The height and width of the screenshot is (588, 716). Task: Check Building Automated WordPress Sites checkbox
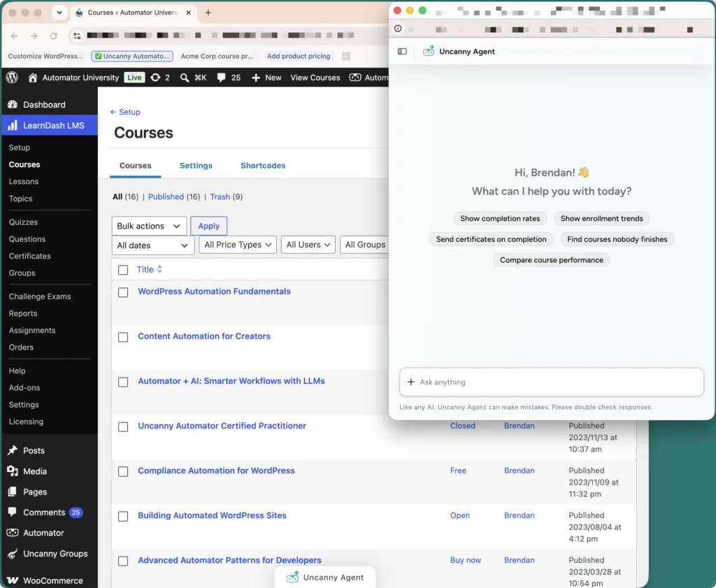click(x=123, y=516)
